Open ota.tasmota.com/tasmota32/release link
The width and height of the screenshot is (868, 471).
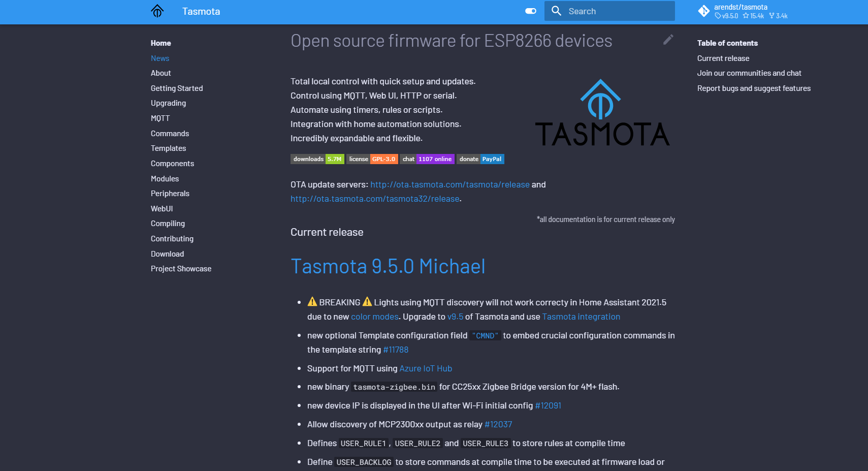point(375,199)
